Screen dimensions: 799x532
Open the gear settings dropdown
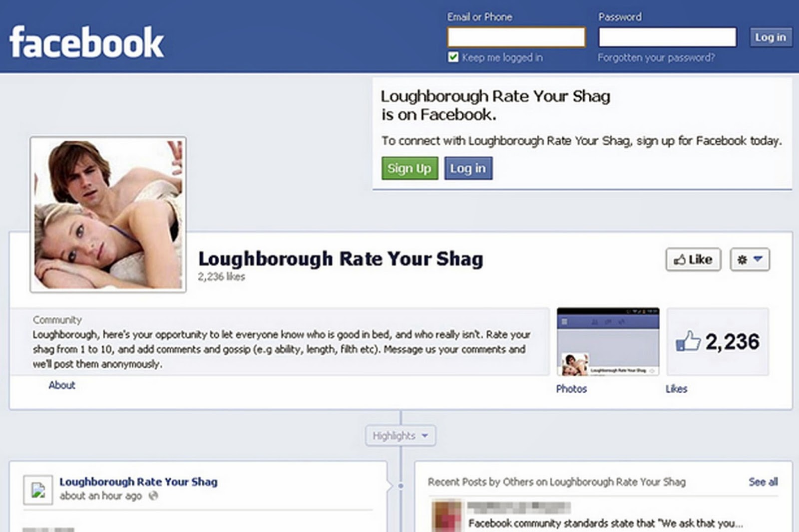[750, 260]
